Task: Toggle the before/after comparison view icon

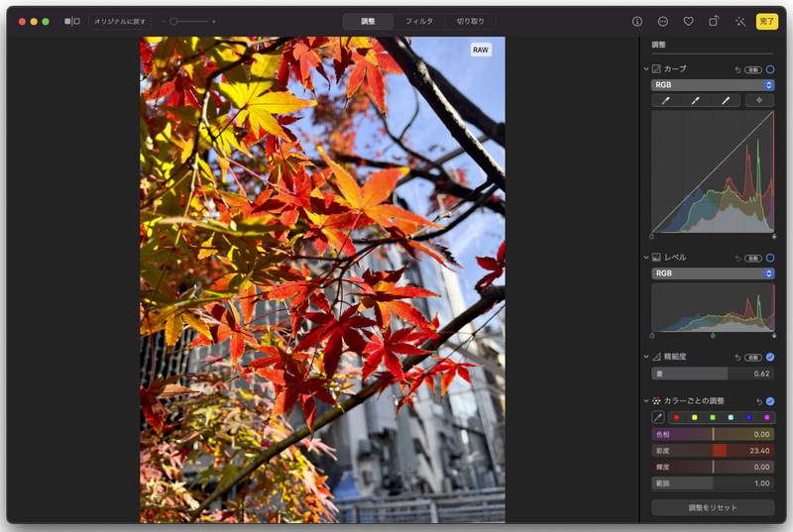Action: point(71,21)
